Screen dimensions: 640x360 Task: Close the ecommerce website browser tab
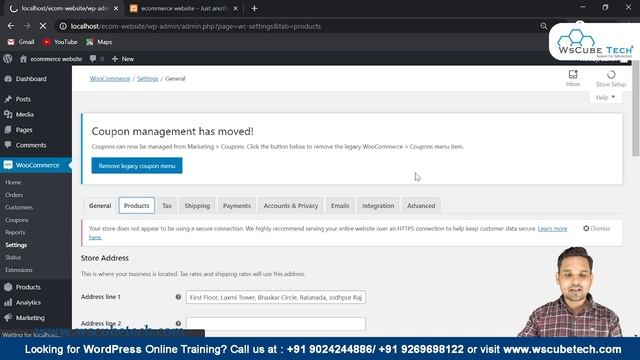tap(236, 8)
